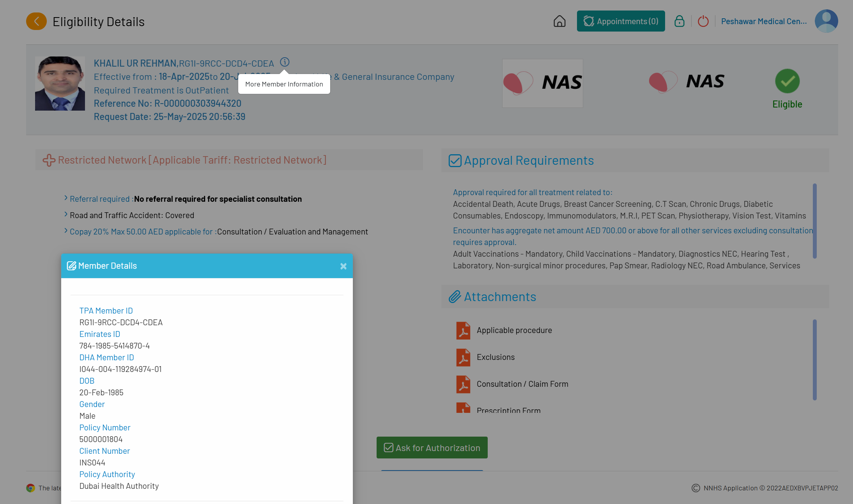Click the More Member Information info icon

pyautogui.click(x=285, y=62)
